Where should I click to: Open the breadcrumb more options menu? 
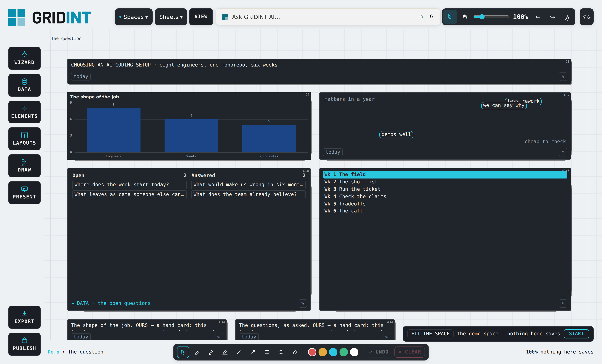coord(109,352)
